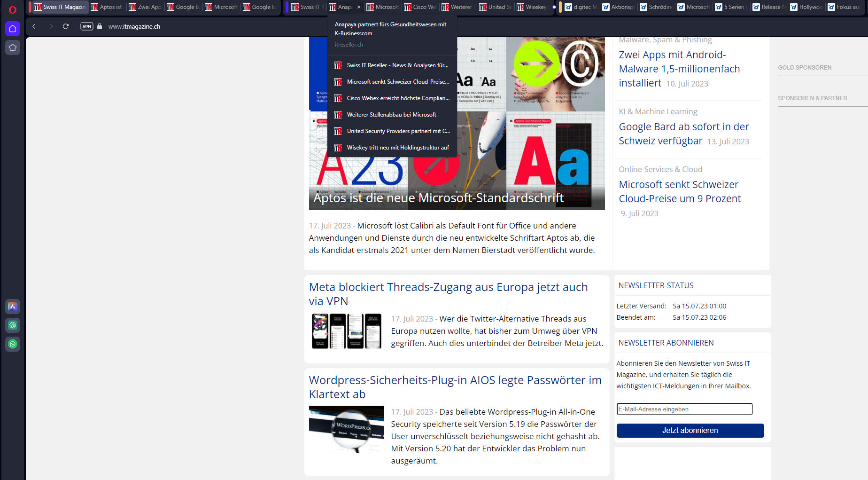Image resolution: width=868 pixels, height=480 pixels.
Task: Switch to Aktionsprogramm digitec tab
Action: [x=619, y=7]
